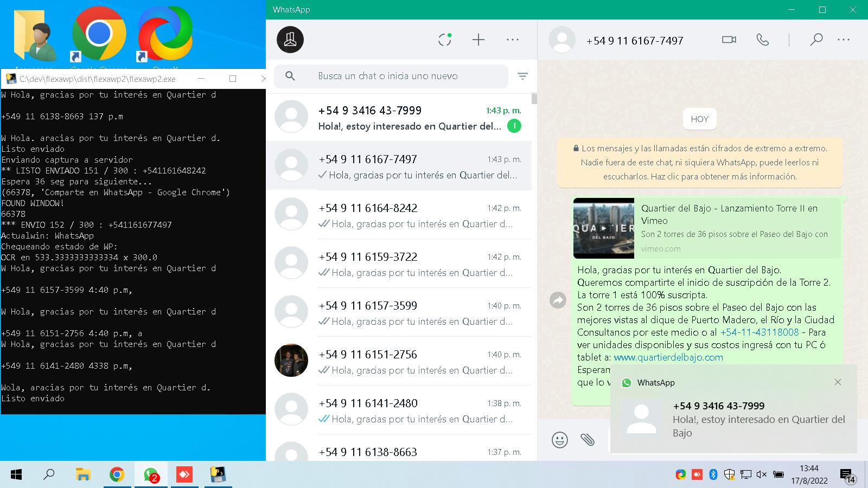Forward the Quartier del Bajo message
The height and width of the screenshot is (488, 868).
click(558, 300)
